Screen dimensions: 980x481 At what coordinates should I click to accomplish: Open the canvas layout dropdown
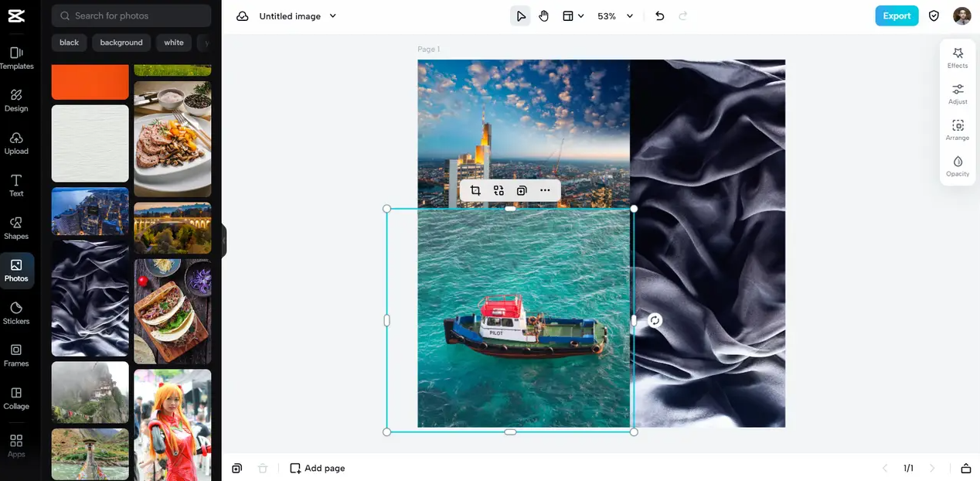[x=573, y=16]
